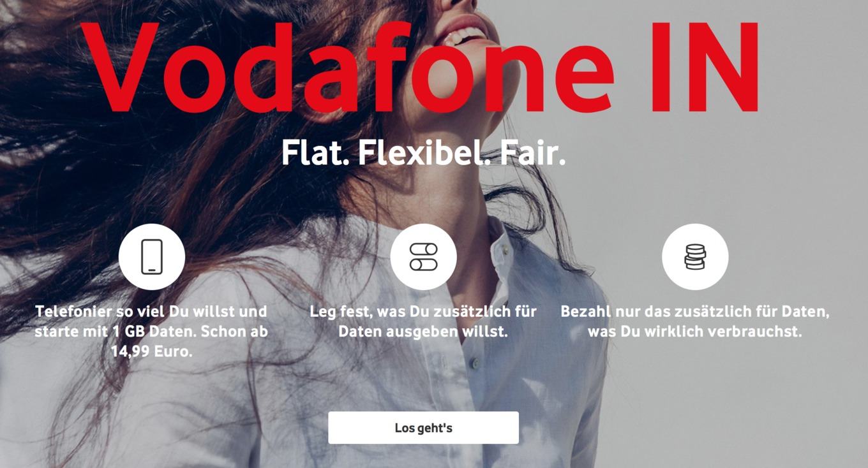Click the Daten ausgeben willst line

coord(423,332)
